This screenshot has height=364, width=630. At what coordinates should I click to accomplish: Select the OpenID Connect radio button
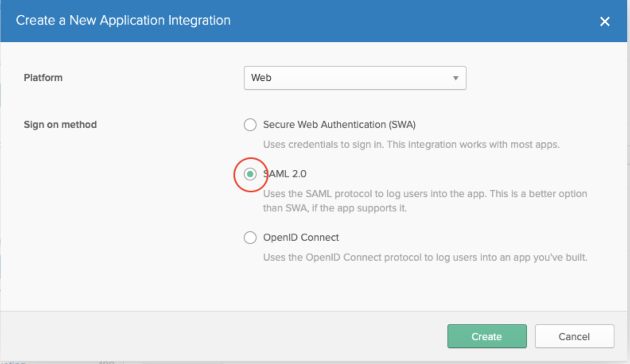tap(250, 238)
